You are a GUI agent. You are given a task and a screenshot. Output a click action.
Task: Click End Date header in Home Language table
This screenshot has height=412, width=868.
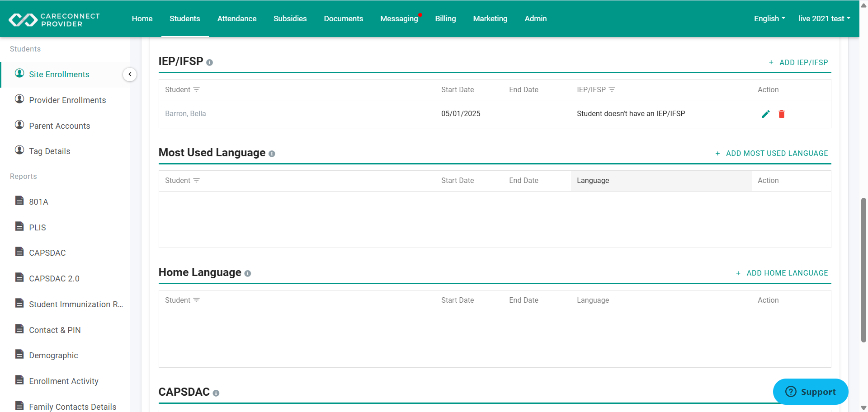pos(524,300)
